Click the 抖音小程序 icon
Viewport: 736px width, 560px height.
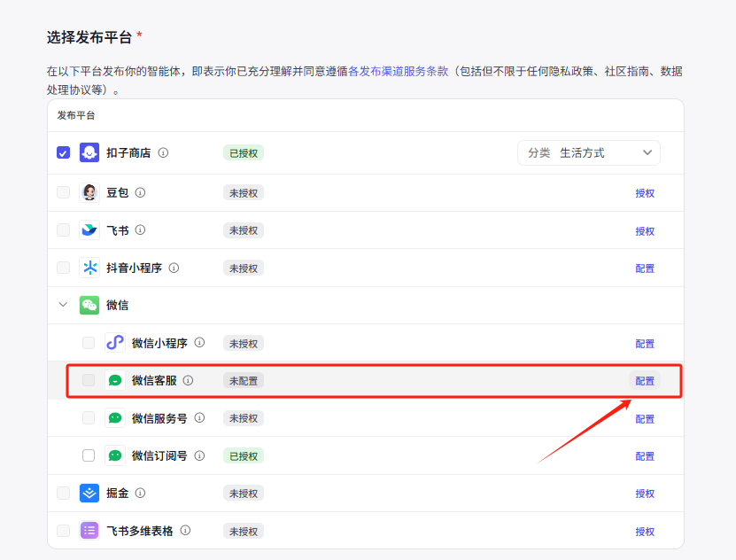89,268
